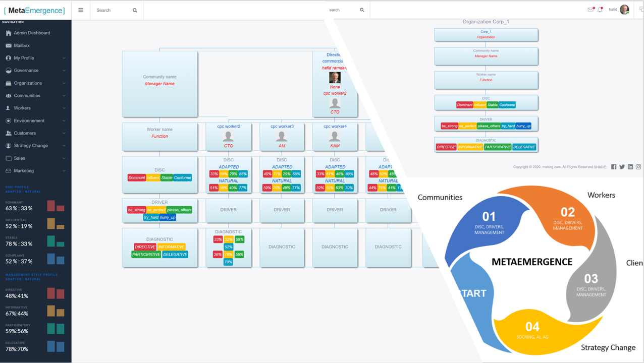Open the notification bell icon
The height and width of the screenshot is (363, 644).
(x=600, y=10)
